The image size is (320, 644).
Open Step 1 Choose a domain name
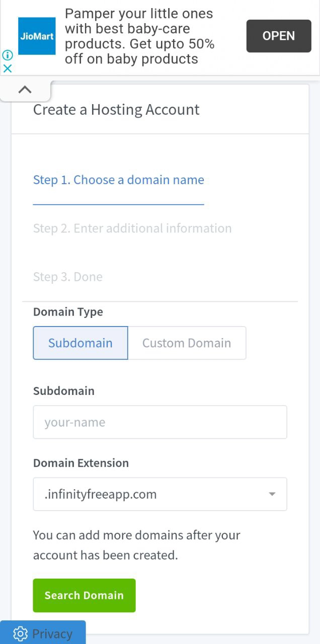click(118, 180)
